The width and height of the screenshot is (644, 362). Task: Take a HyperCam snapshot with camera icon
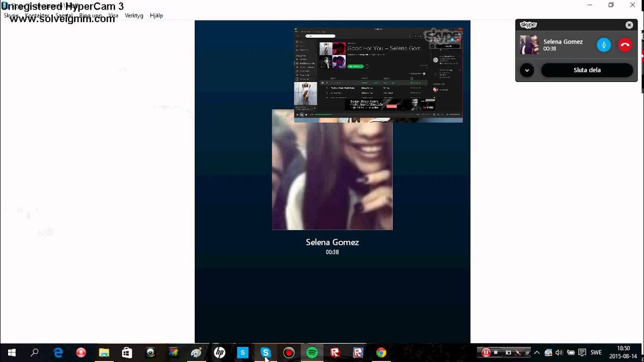(508, 352)
